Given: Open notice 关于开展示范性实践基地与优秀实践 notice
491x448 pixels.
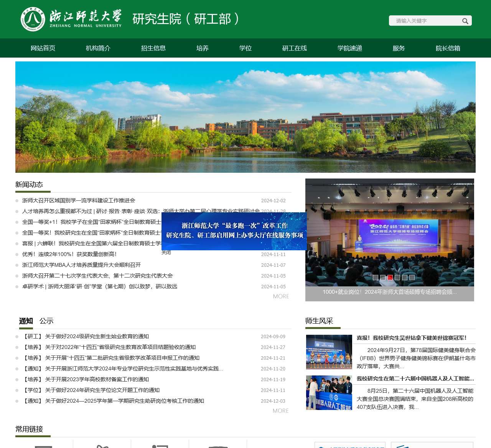Looking at the screenshot, I should click(123, 369).
